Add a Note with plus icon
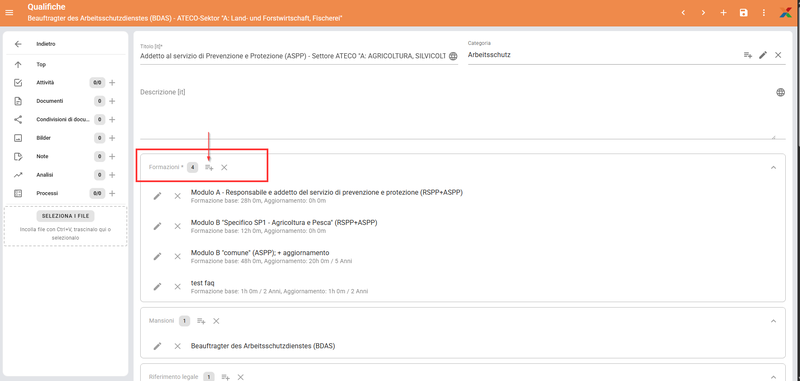The width and height of the screenshot is (800, 381). coord(112,157)
